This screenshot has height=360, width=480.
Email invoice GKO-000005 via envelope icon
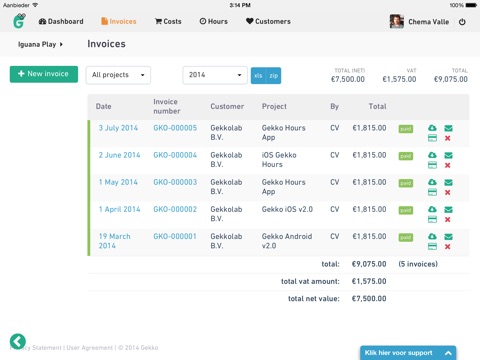click(x=448, y=128)
